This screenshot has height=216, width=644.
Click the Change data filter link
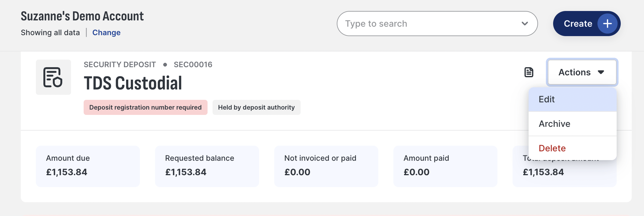click(x=106, y=33)
